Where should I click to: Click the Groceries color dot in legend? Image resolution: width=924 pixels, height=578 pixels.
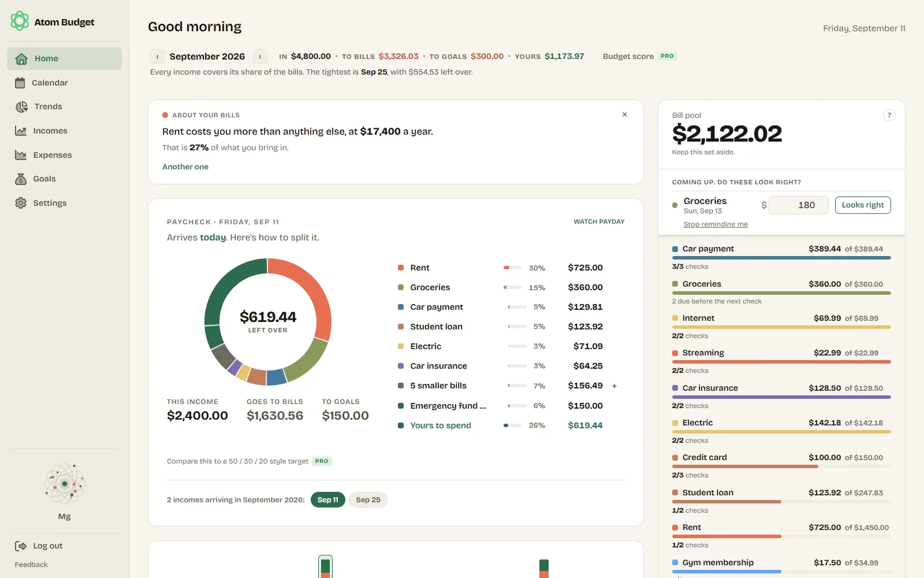(x=401, y=287)
